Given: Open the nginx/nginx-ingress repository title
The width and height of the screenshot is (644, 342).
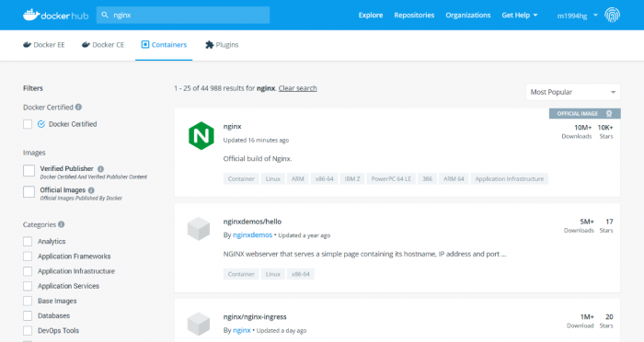Looking at the screenshot, I should coord(255,317).
